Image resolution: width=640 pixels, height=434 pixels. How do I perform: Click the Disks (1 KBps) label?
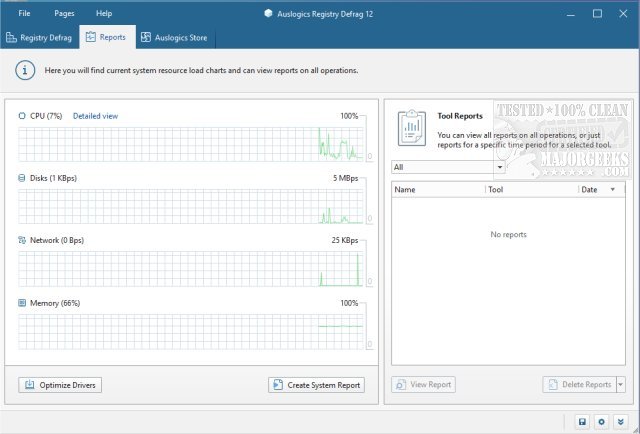(x=53, y=178)
